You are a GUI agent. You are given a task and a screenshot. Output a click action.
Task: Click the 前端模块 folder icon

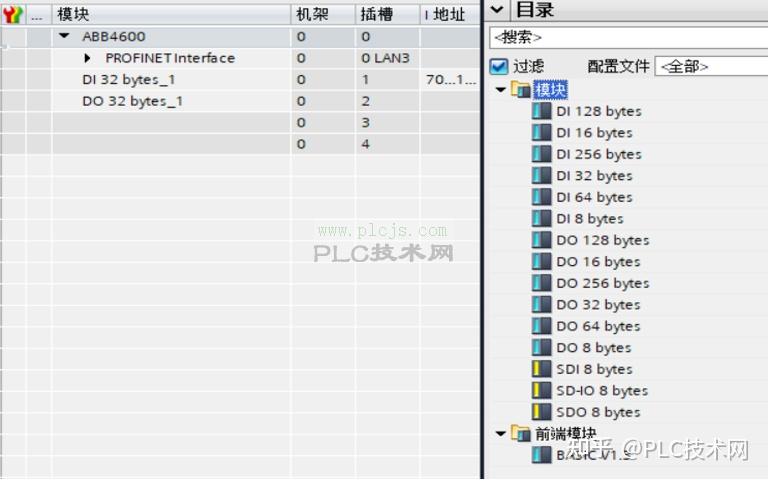pyautogui.click(x=521, y=433)
